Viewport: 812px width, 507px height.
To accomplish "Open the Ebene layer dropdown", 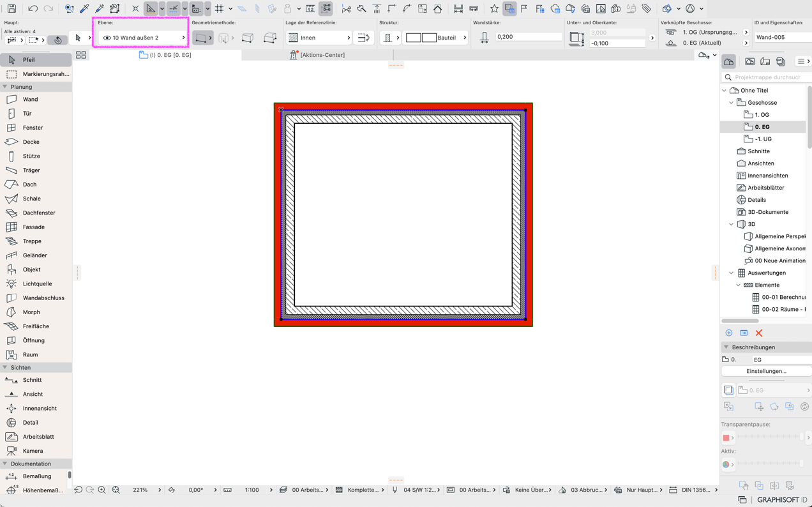I will coord(143,38).
